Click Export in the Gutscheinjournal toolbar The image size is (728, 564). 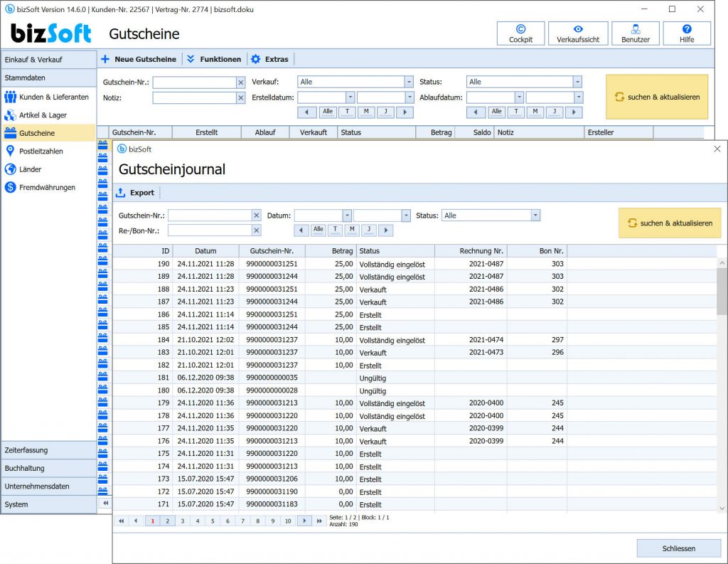point(136,192)
